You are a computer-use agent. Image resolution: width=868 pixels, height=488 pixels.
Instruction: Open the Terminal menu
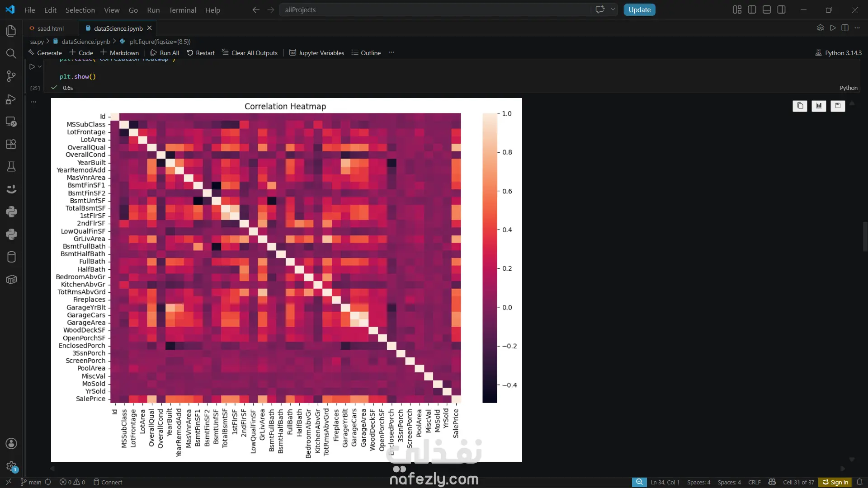pyautogui.click(x=182, y=10)
